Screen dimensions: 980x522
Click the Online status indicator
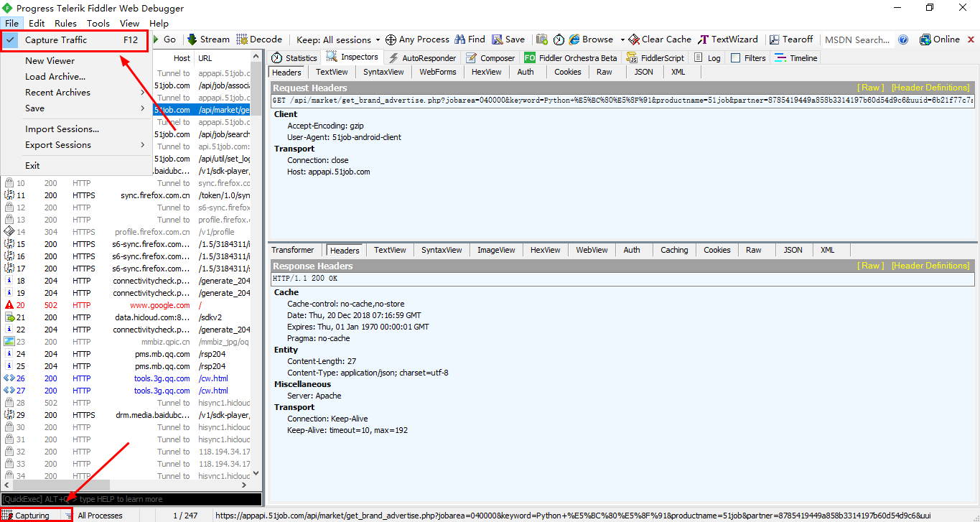940,39
